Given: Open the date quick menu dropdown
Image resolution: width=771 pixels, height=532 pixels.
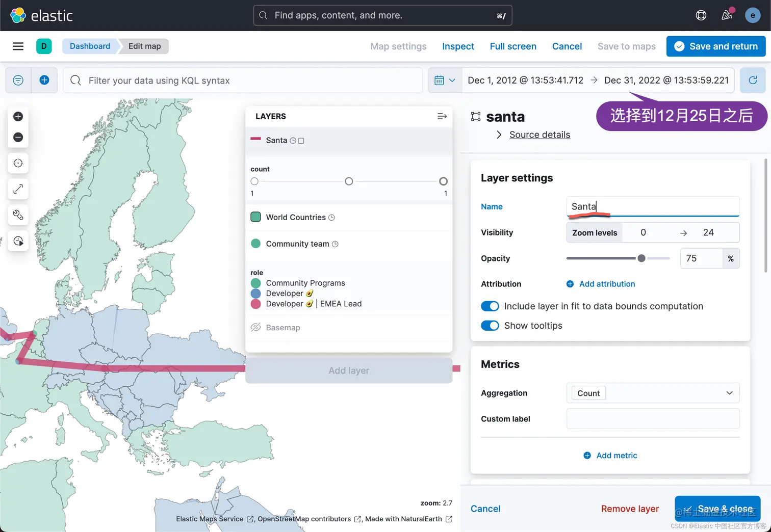Looking at the screenshot, I should 445,80.
